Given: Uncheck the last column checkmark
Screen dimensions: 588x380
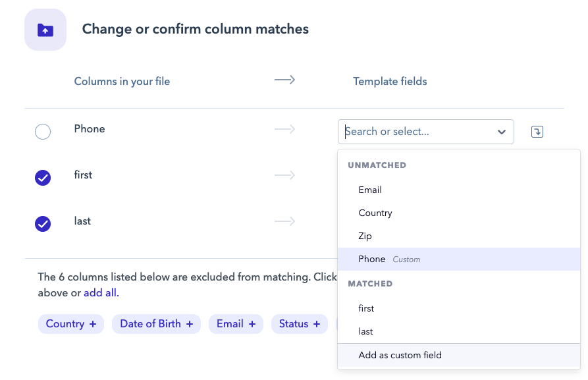Looking at the screenshot, I should (43, 224).
